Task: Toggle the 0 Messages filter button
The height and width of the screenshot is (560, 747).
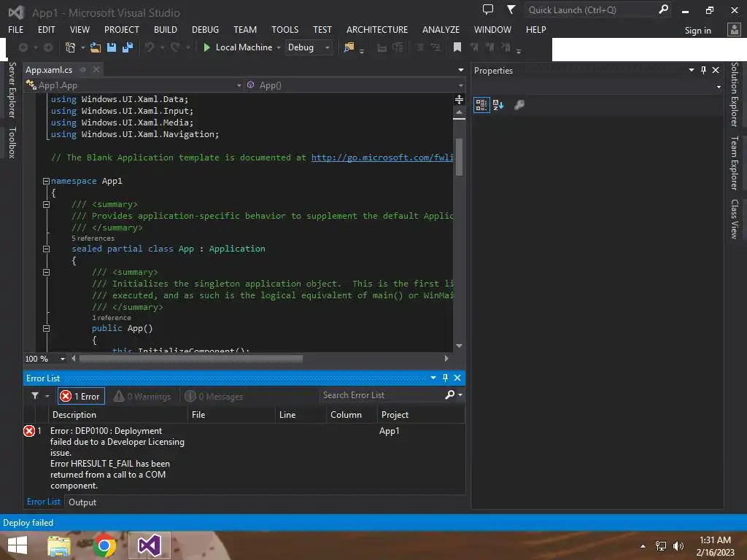Action: click(x=214, y=396)
